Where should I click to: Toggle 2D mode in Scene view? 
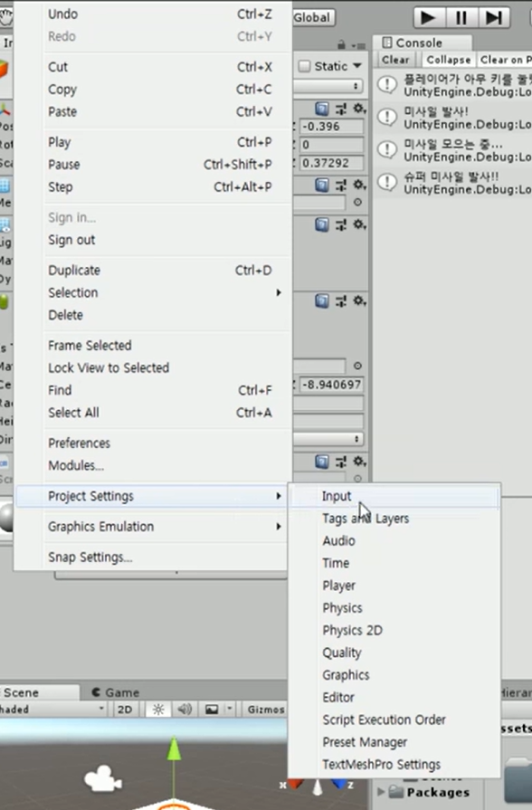125,710
